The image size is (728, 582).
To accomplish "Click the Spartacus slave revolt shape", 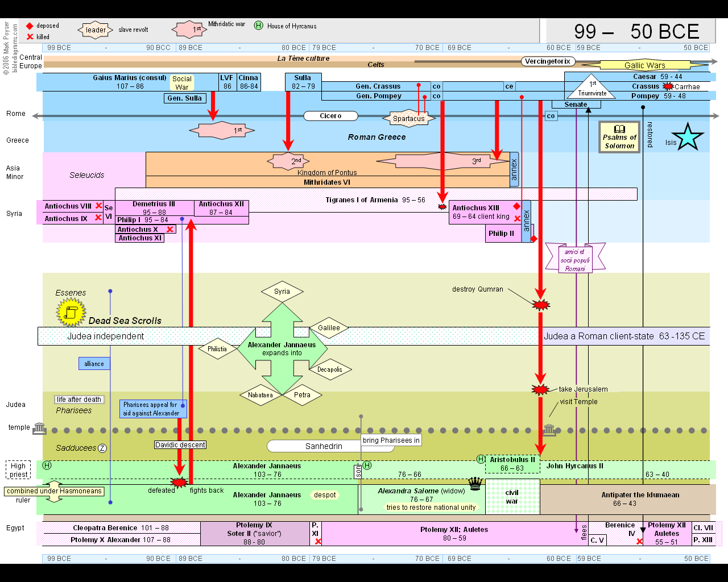I will pos(408,118).
